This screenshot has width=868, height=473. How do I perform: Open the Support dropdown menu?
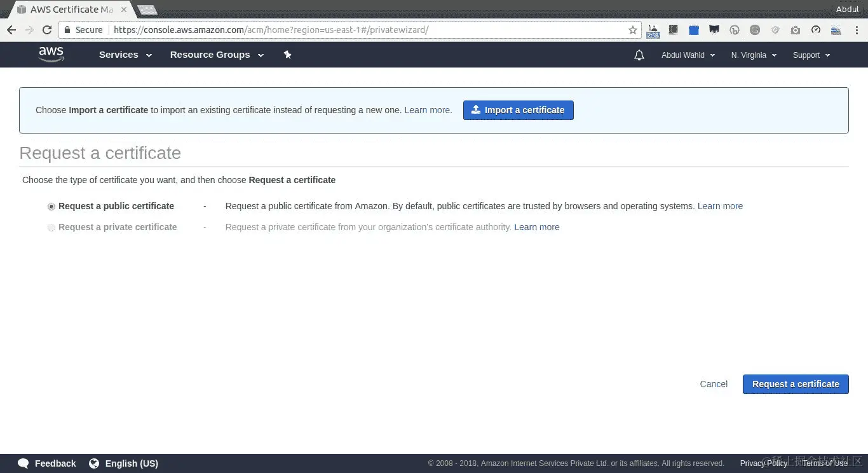[811, 55]
